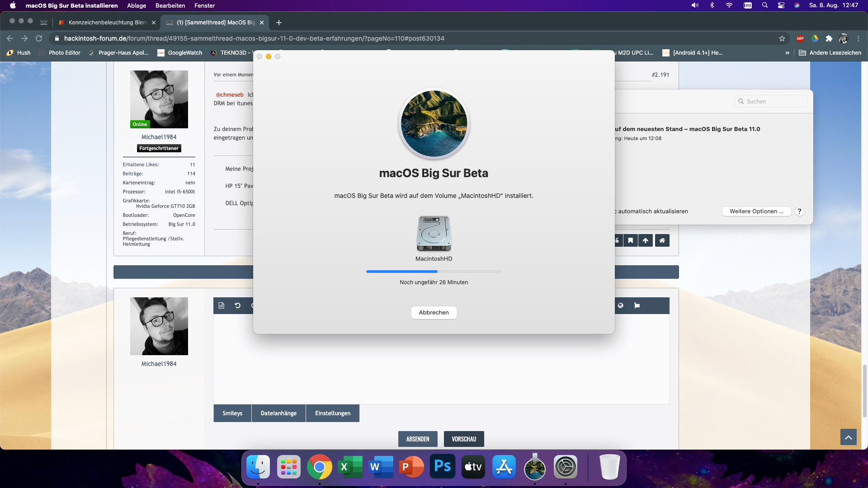This screenshot has height=488, width=868.
Task: Click the bookmark icon on the post
Action: (630, 240)
